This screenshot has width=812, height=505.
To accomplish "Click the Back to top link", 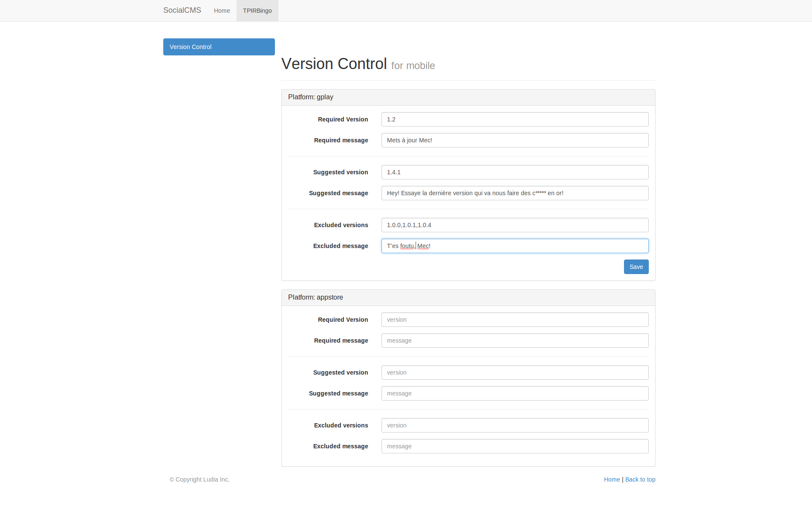I will coord(640,479).
